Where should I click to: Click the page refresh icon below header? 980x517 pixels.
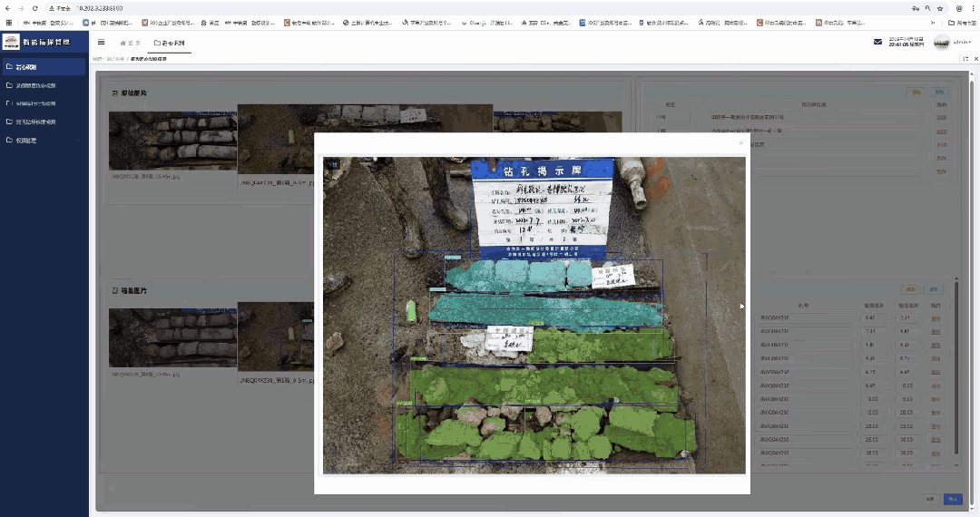click(965, 58)
